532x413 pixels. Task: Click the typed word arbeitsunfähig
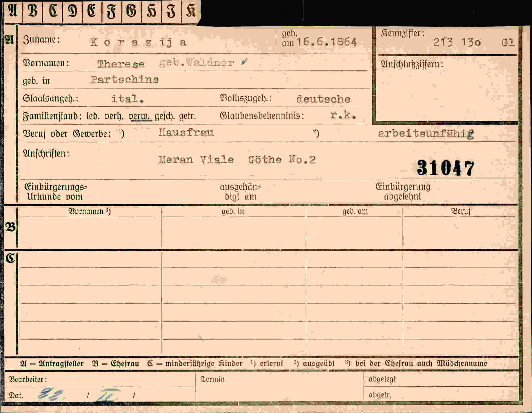[426, 133]
